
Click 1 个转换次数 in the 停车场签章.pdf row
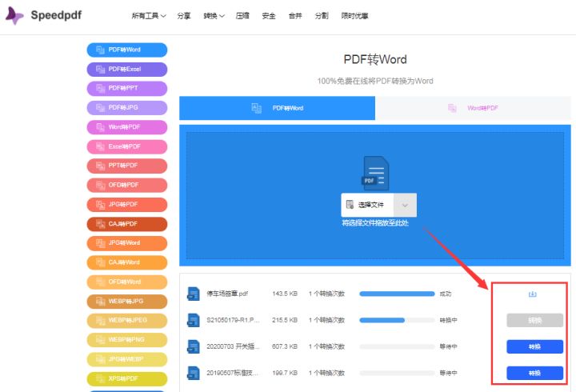point(326,294)
